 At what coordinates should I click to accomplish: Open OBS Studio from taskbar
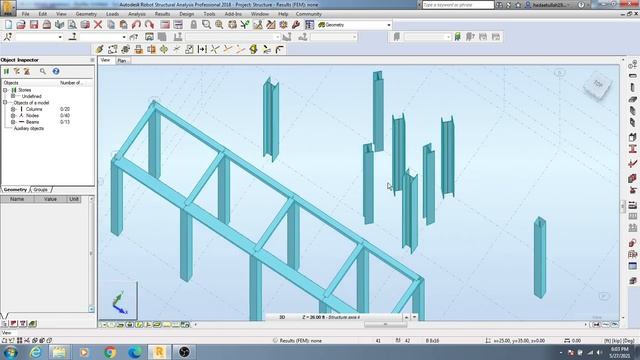[x=184, y=352]
